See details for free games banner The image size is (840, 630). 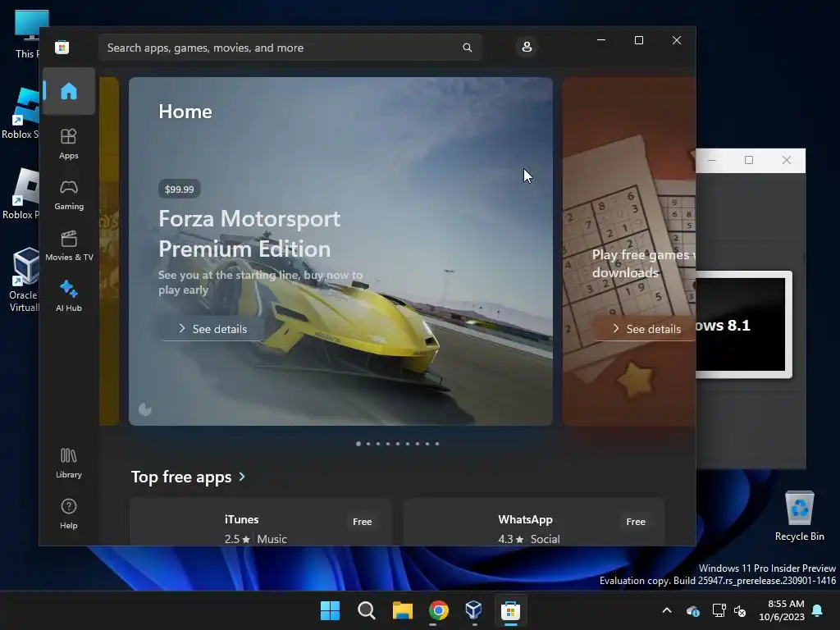(646, 329)
